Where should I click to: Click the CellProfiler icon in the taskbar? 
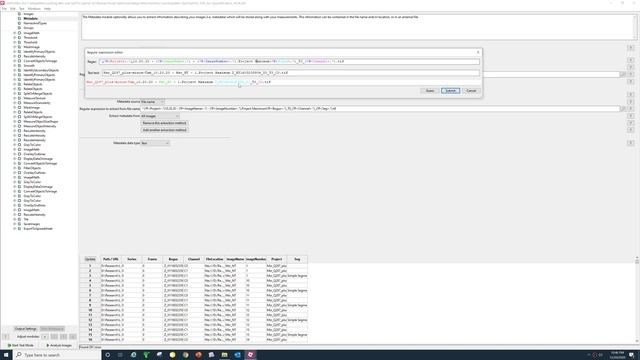pos(251,355)
